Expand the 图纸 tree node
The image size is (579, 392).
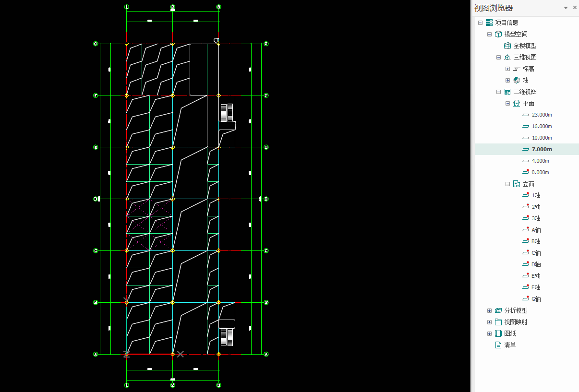click(489, 333)
